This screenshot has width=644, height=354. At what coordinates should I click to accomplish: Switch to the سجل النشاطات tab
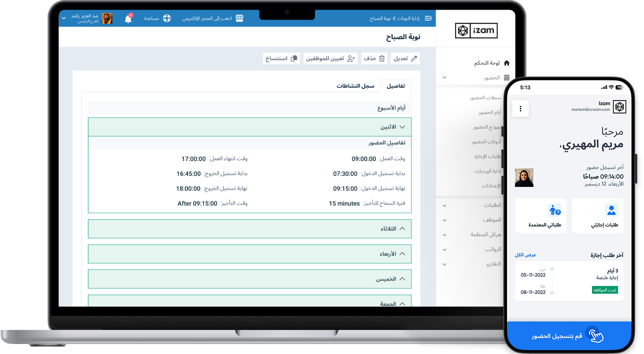click(x=355, y=86)
